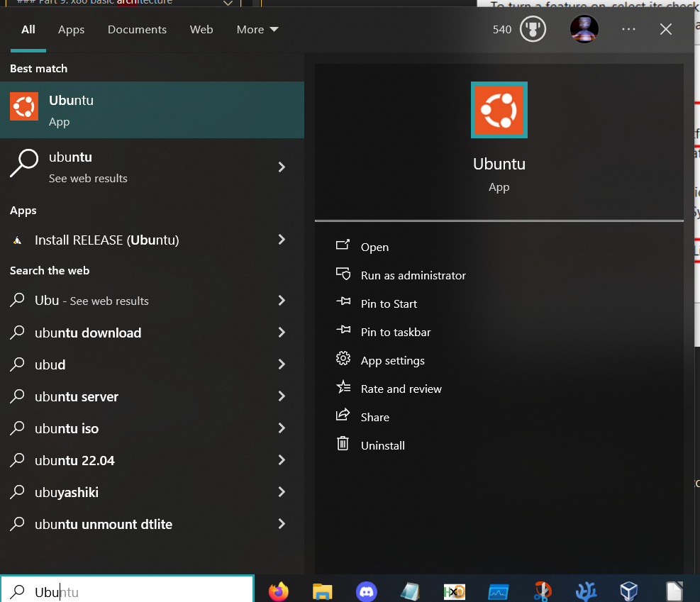Expand the More filter dropdown
The height and width of the screenshot is (602, 700).
[x=257, y=30]
